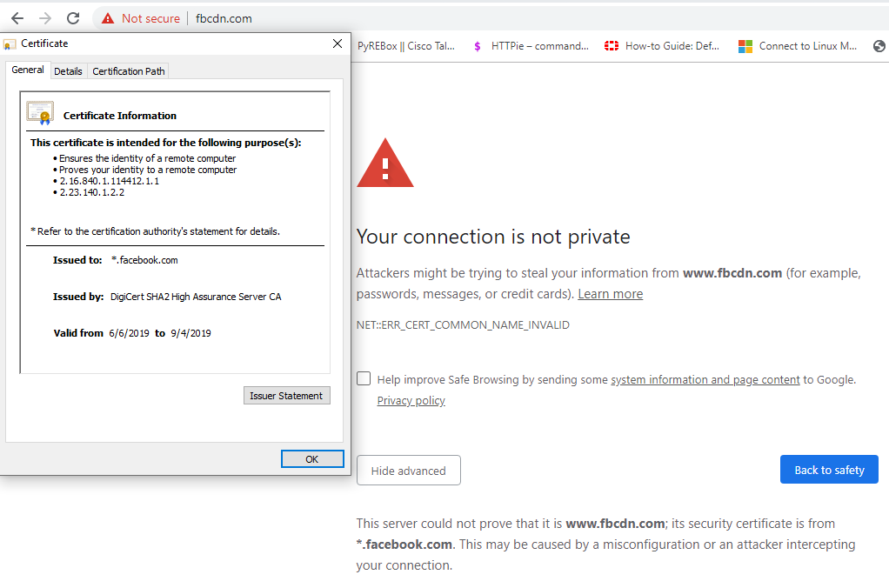
Task: Click the Proves your identity to a remote computer line
Action: [148, 170]
